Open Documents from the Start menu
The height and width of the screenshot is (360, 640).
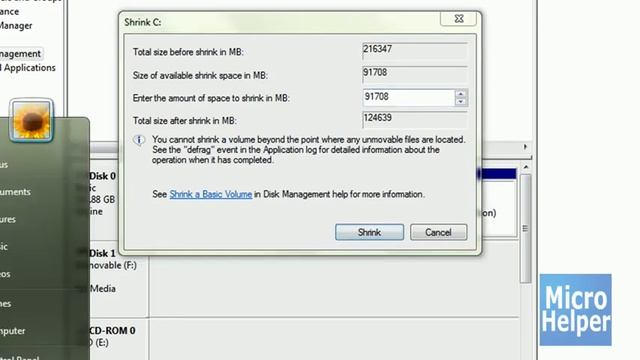tap(16, 192)
